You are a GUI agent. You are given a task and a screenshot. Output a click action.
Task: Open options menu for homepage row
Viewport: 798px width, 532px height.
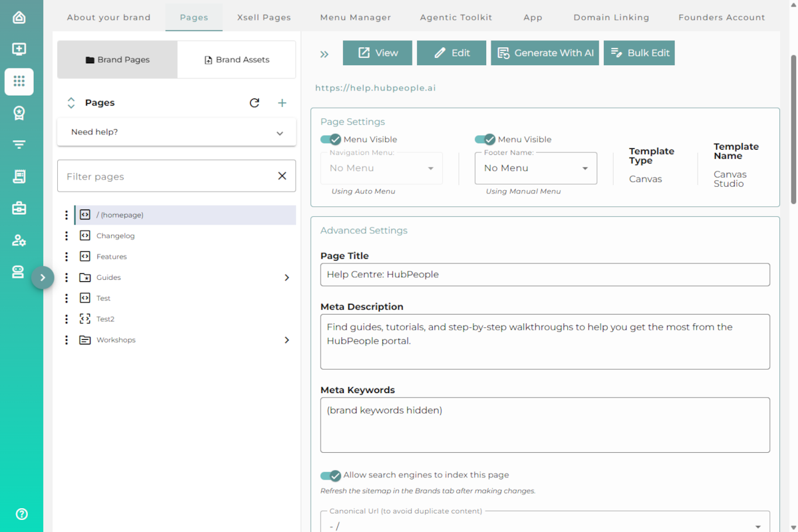66,215
